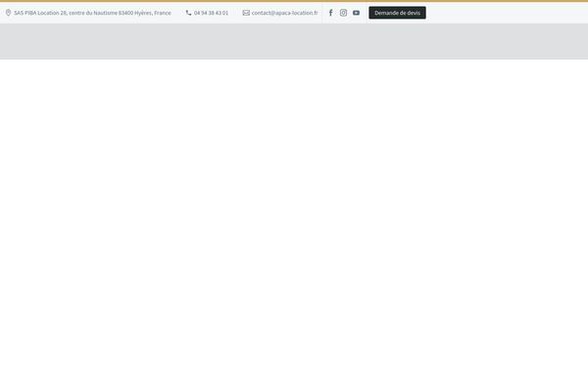588x392 pixels.
Task: Open the contact@apaca-location.fr email link
Action: (284, 13)
